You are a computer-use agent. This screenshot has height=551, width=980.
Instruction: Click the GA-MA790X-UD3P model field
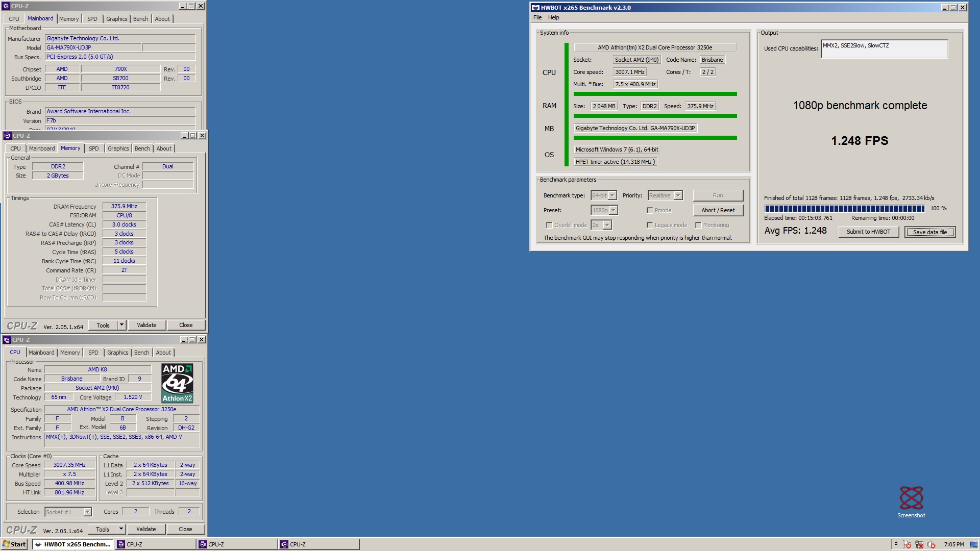92,47
